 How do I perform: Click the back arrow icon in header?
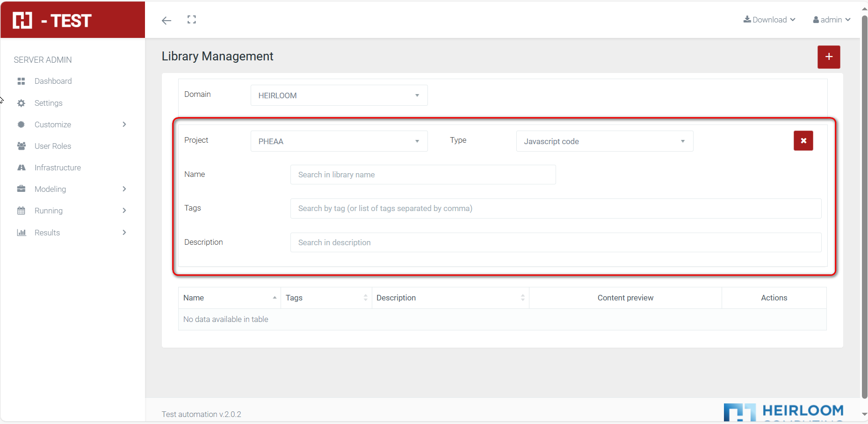(166, 20)
